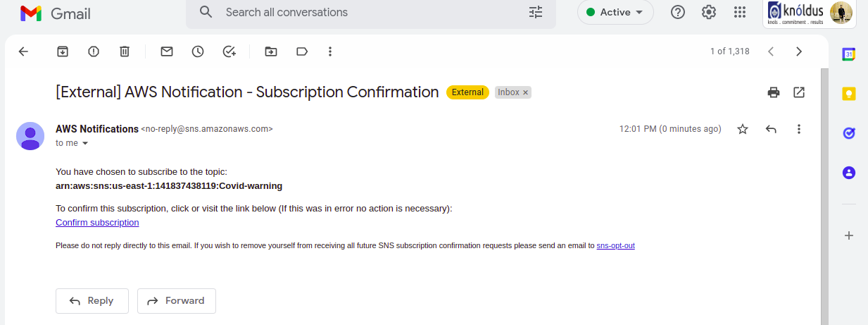The height and width of the screenshot is (325, 868).
Task: Open toolbar More options menu
Action: pyautogui.click(x=330, y=51)
